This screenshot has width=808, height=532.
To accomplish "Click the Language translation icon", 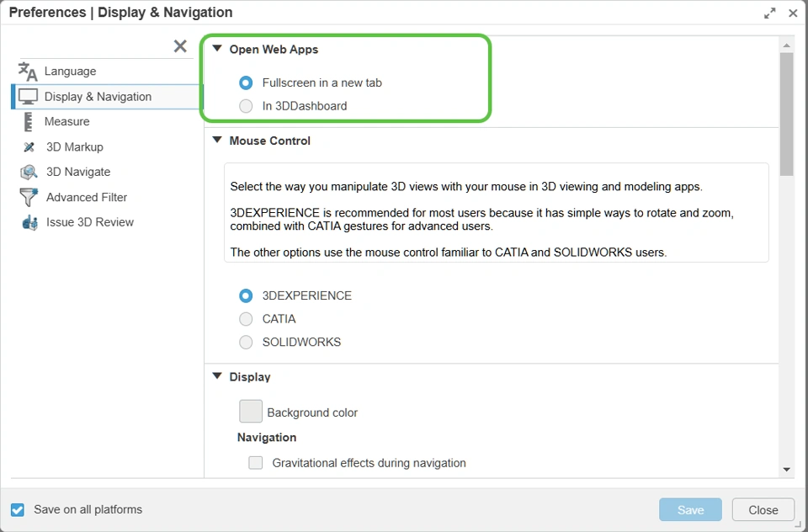I will click(x=28, y=72).
